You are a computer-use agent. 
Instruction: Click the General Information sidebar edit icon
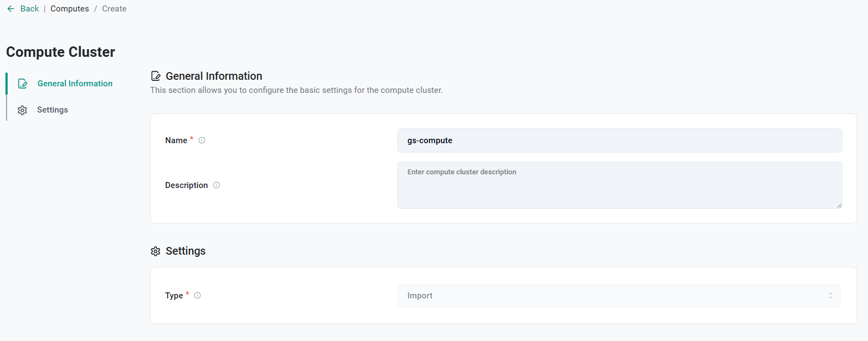(x=22, y=84)
